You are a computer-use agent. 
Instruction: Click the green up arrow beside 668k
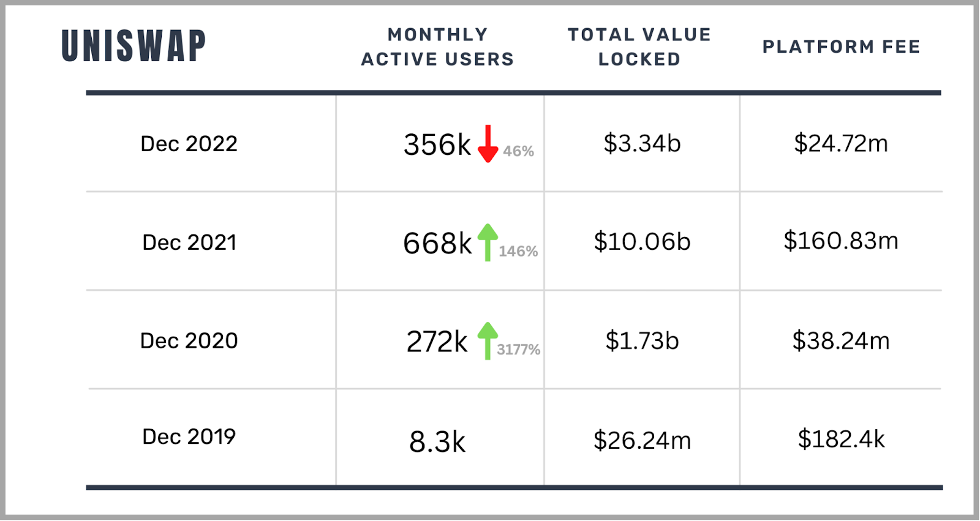click(x=488, y=242)
